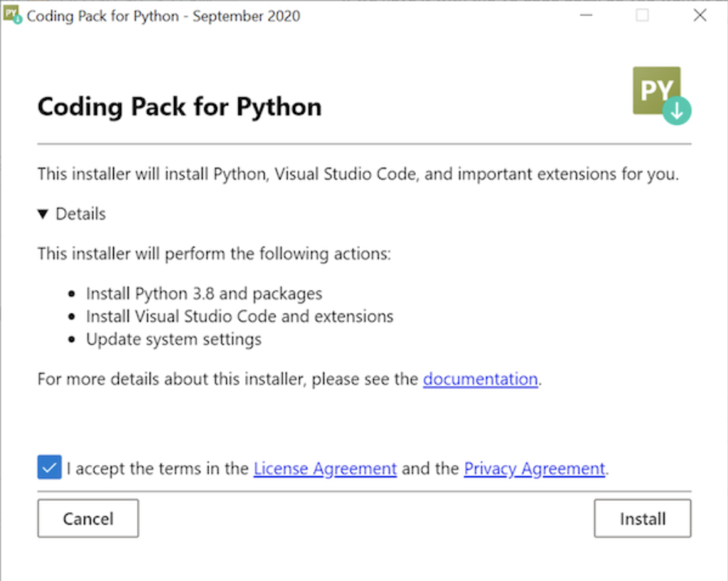
Task: Close the installer with the X icon
Action: 700,14
